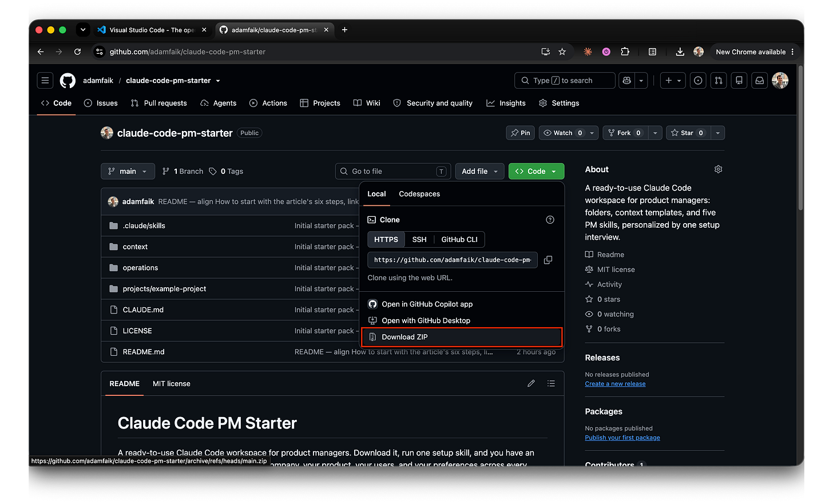The height and width of the screenshot is (504, 833).
Task: Watch the repository
Action: (564, 133)
